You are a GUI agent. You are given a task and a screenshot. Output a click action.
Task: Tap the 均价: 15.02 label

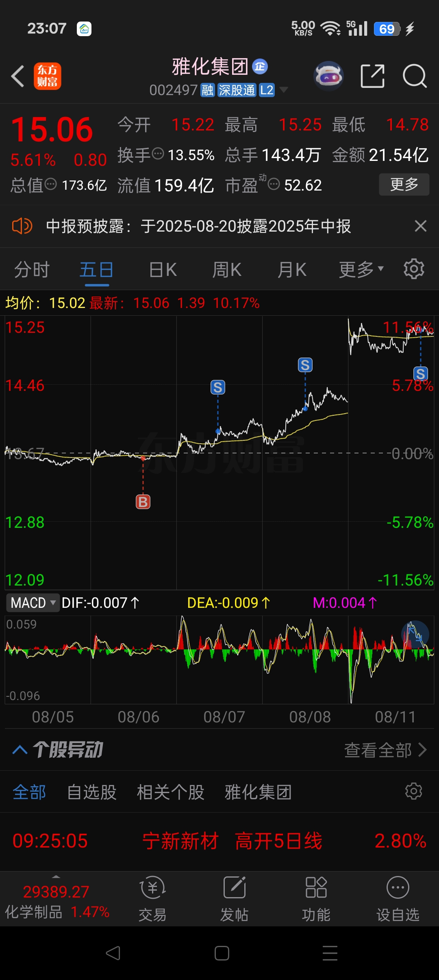[x=45, y=303]
